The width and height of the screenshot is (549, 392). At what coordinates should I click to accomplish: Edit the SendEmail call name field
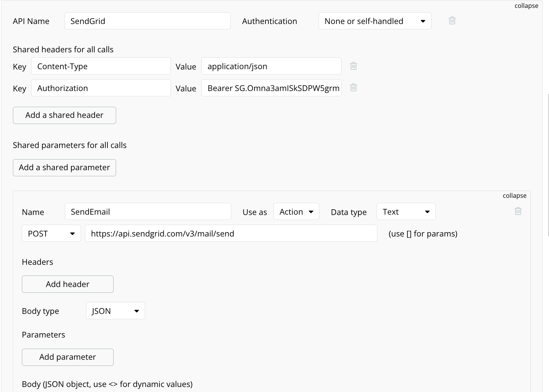148,212
